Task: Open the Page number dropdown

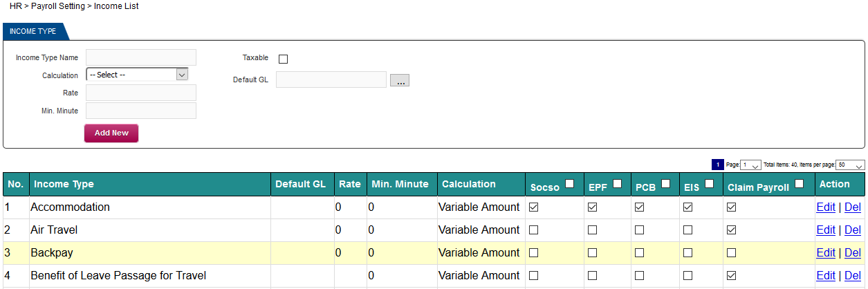Action: (750, 165)
